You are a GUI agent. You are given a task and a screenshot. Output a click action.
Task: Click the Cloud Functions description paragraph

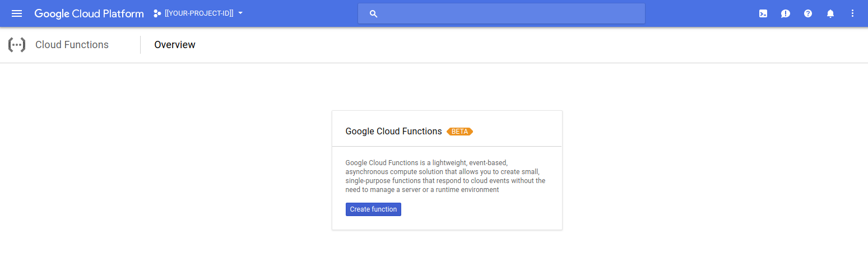point(445,176)
